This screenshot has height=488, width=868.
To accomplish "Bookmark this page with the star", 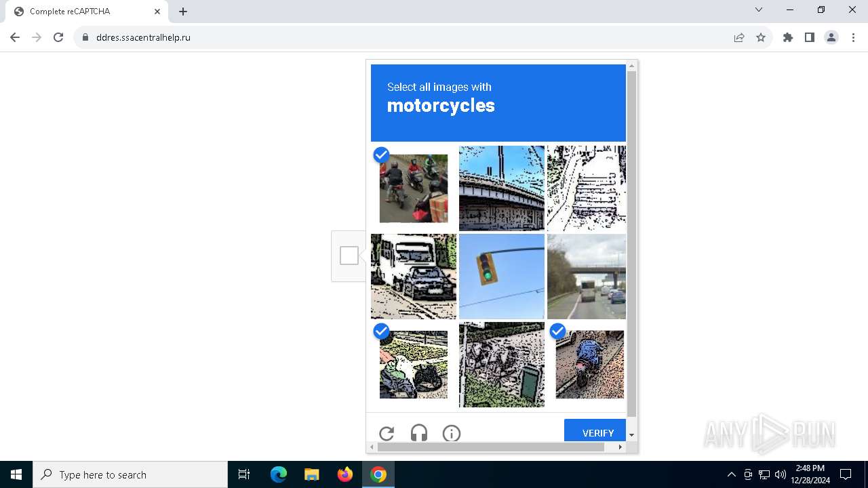I will click(x=761, y=37).
